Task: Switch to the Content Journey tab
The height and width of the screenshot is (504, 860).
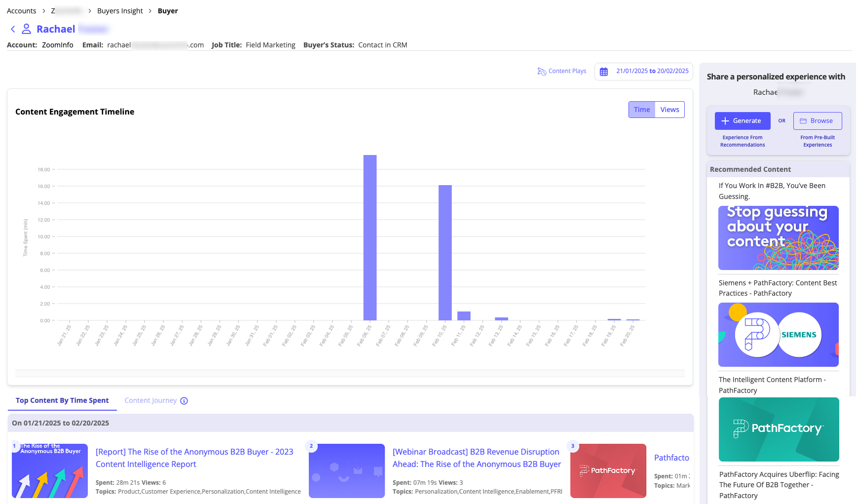Action: pos(150,400)
